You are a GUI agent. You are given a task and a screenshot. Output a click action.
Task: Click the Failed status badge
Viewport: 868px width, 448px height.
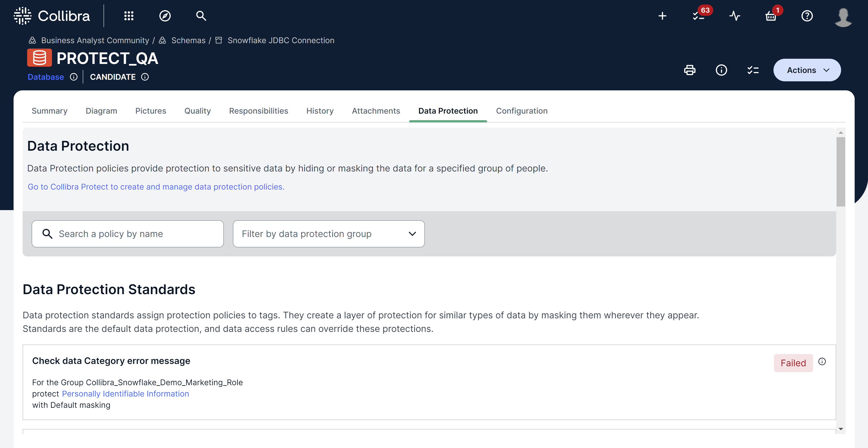pyautogui.click(x=793, y=363)
